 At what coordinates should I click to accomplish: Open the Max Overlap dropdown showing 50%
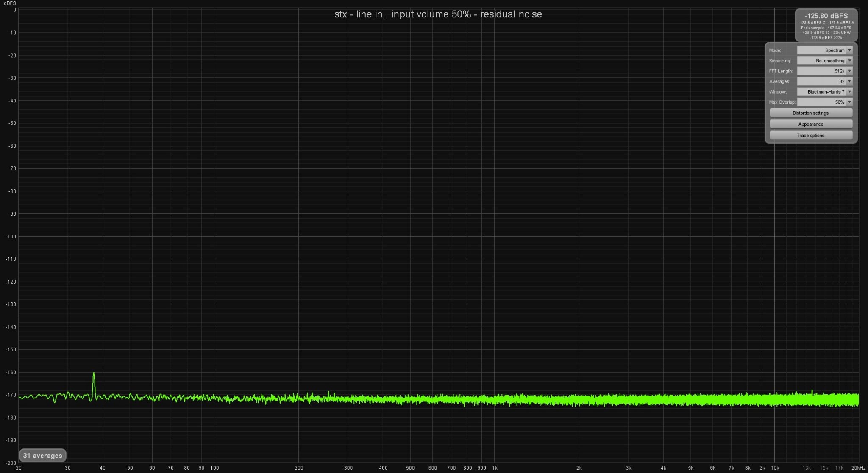point(824,102)
